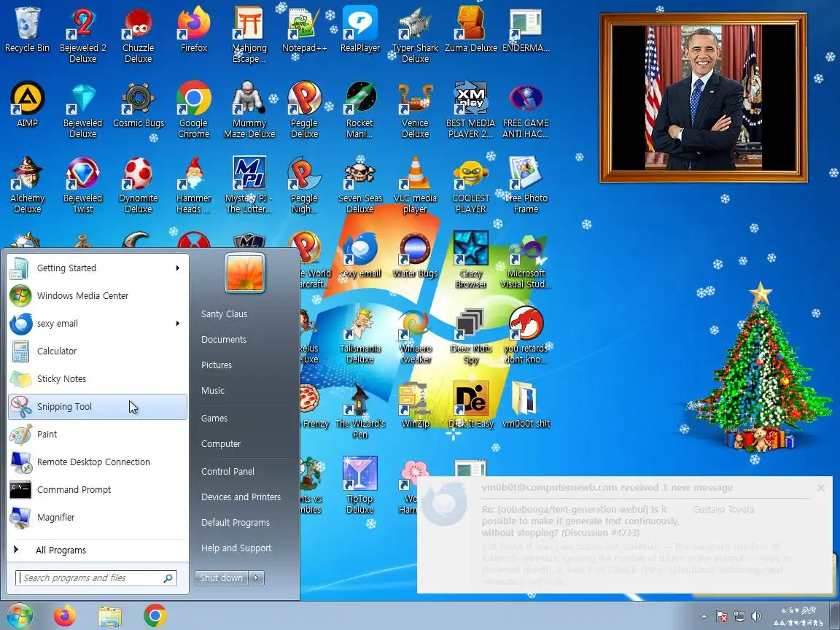840x630 pixels.
Task: Launch Bejeweled 2 Deluxe shortcut
Action: 82,35
